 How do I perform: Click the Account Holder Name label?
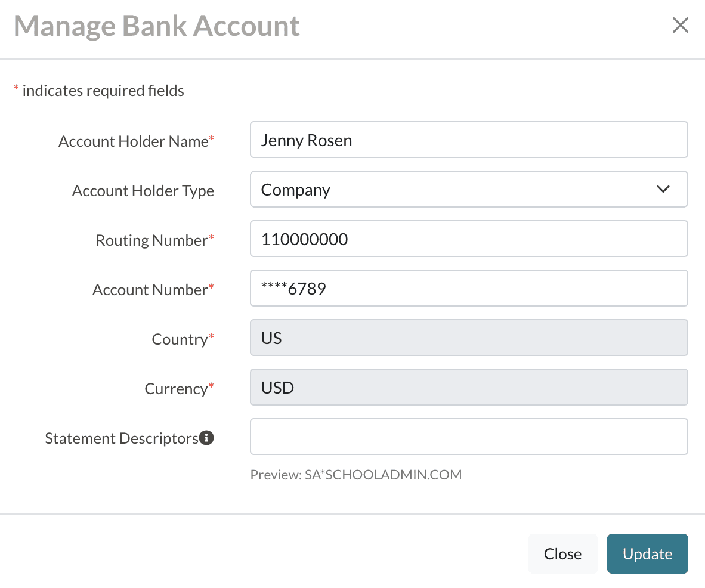pos(132,141)
